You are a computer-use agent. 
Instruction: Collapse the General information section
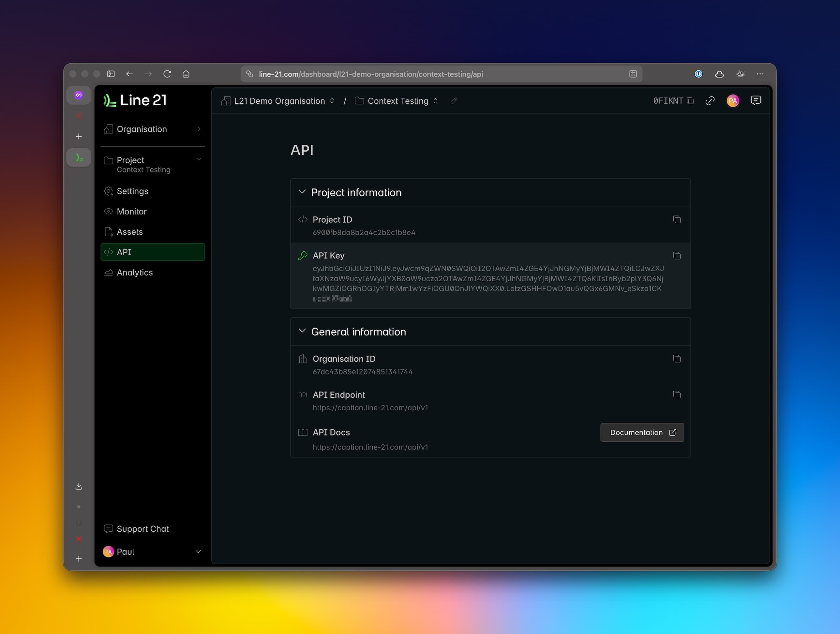coord(302,331)
